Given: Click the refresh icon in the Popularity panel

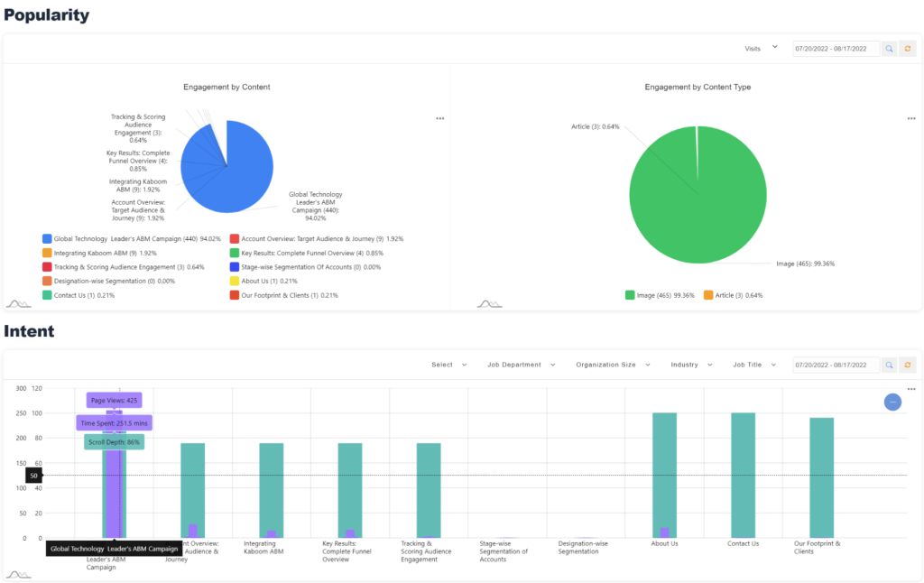Looking at the screenshot, I should [x=908, y=49].
